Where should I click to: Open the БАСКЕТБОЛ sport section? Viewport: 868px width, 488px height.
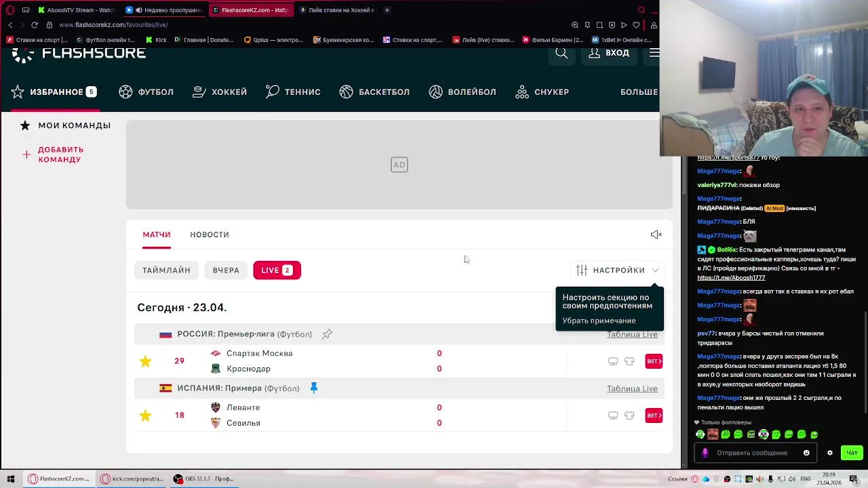click(x=374, y=92)
